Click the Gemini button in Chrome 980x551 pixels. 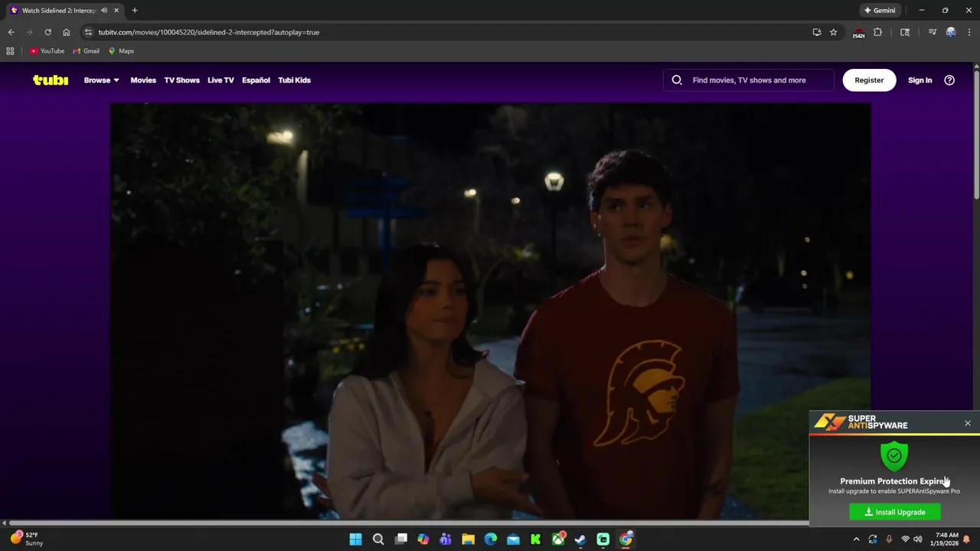point(880,11)
